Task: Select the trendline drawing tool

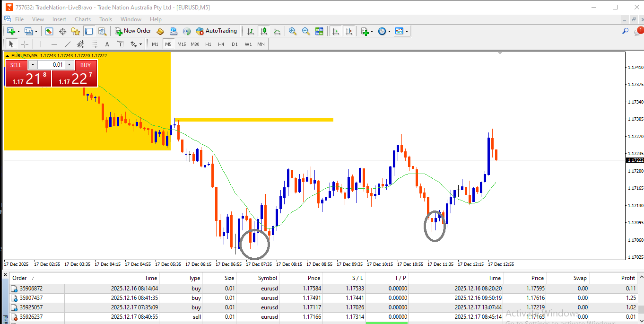Action: 67,44
